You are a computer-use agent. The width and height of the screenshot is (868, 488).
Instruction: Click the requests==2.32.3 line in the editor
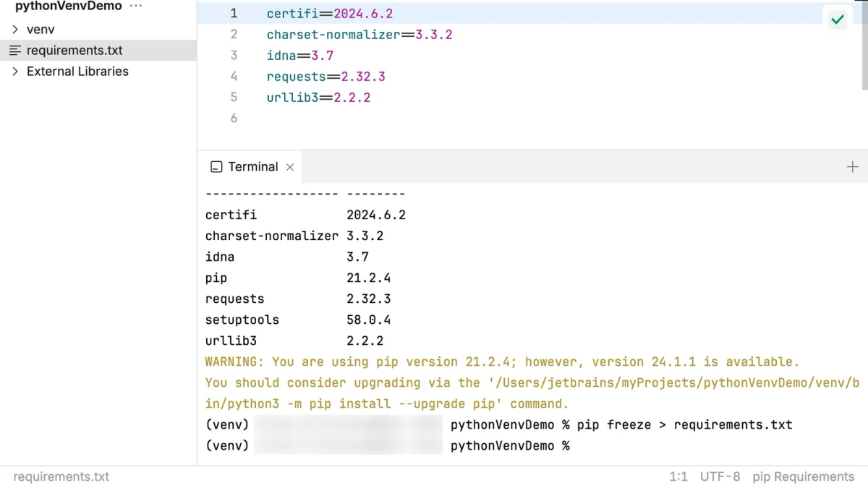pyautogui.click(x=326, y=77)
